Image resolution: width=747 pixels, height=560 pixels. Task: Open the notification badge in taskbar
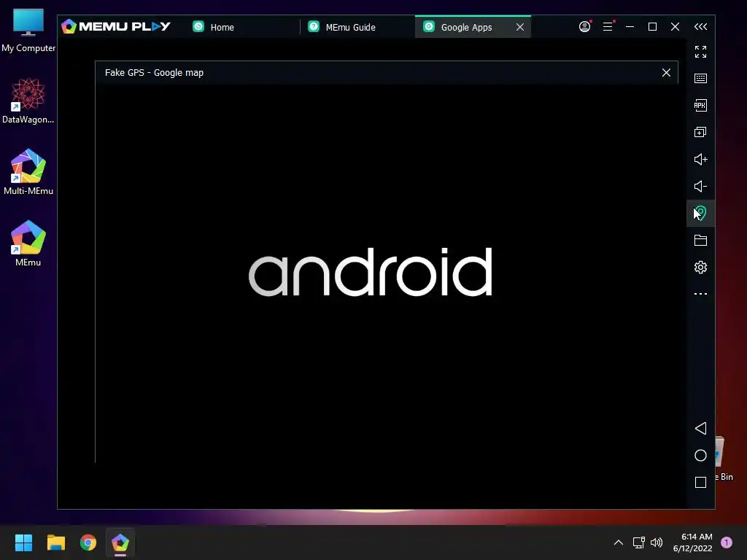click(727, 542)
